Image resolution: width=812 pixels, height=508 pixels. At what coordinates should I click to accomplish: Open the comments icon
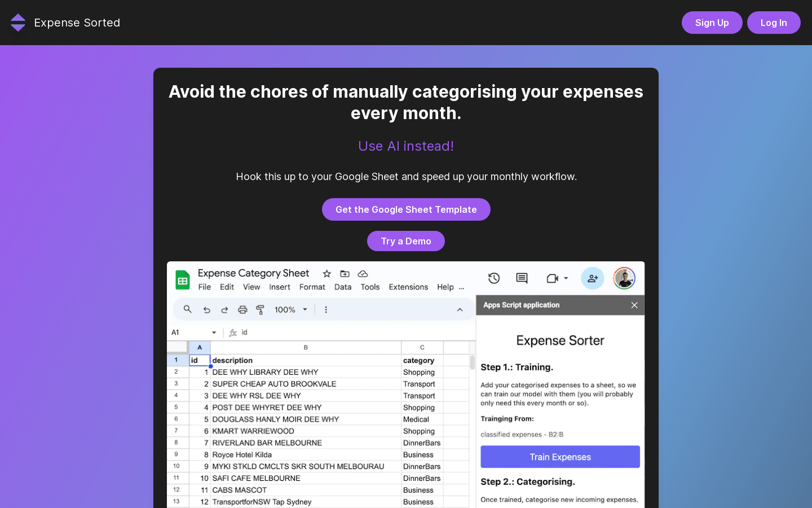coord(522,278)
